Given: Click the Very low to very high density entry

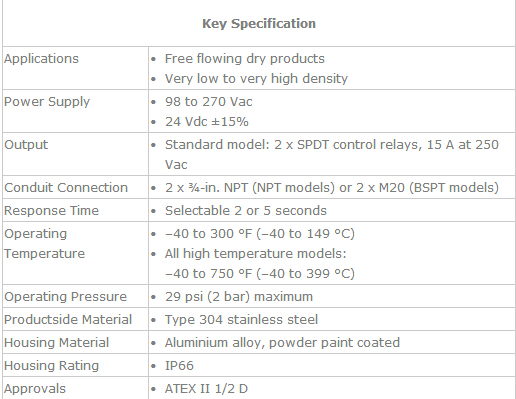Looking at the screenshot, I should [x=256, y=79].
